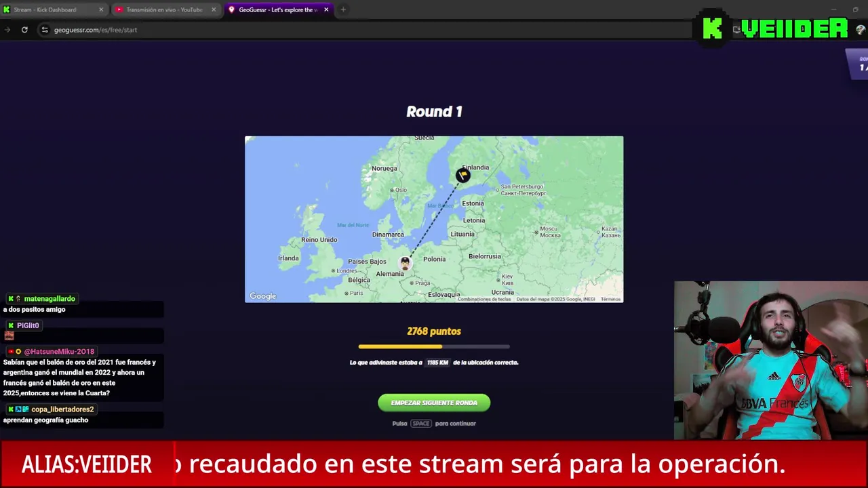Image resolution: width=868 pixels, height=488 pixels.
Task: Close the Transmisión en vivo YouTube tab
Action: click(214, 9)
